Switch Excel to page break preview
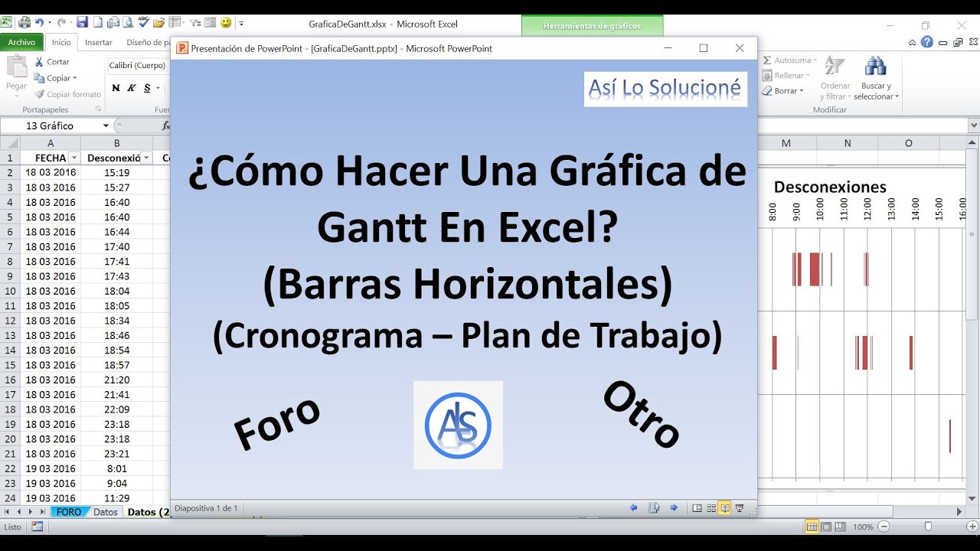This screenshot has width=980, height=551. click(841, 527)
